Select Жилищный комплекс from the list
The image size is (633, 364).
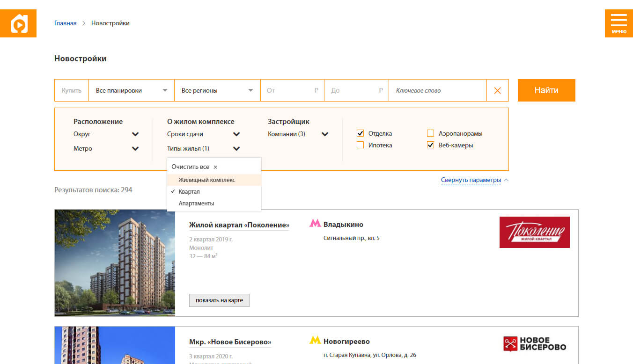pos(207,180)
